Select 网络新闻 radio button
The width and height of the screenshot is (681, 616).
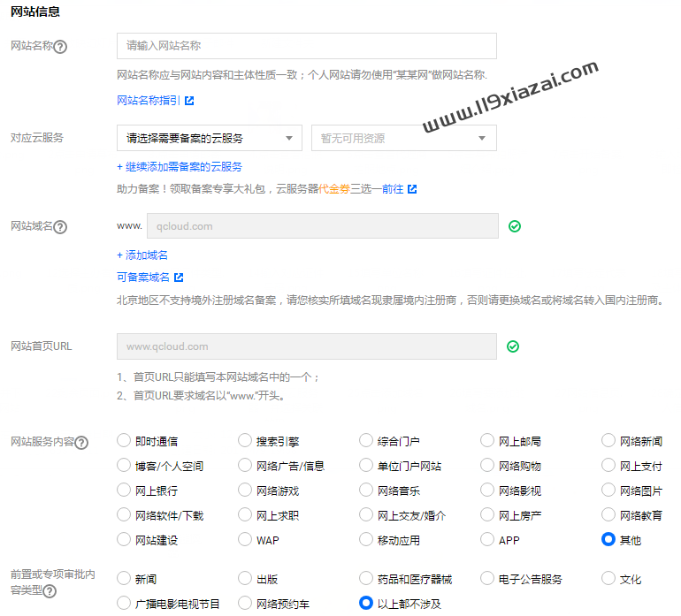[608, 440]
